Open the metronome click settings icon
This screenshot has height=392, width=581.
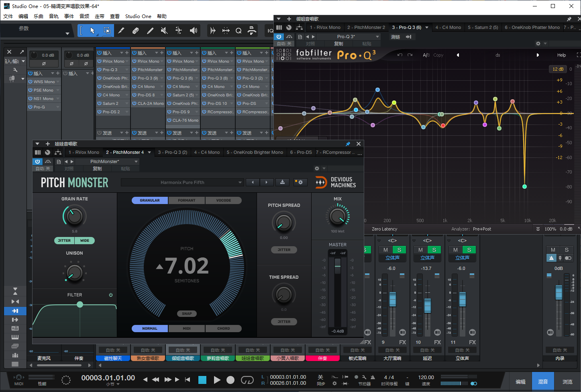(364, 378)
